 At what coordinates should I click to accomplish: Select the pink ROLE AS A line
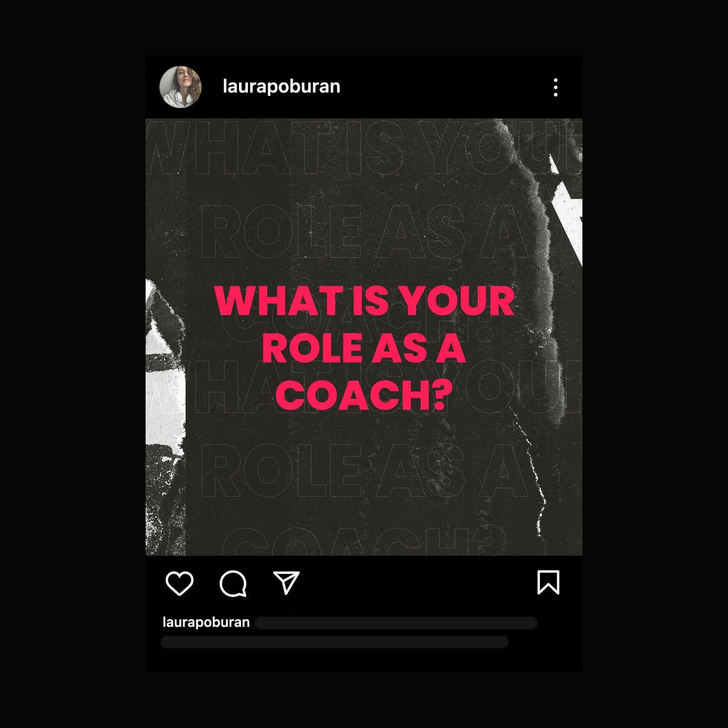(x=364, y=348)
